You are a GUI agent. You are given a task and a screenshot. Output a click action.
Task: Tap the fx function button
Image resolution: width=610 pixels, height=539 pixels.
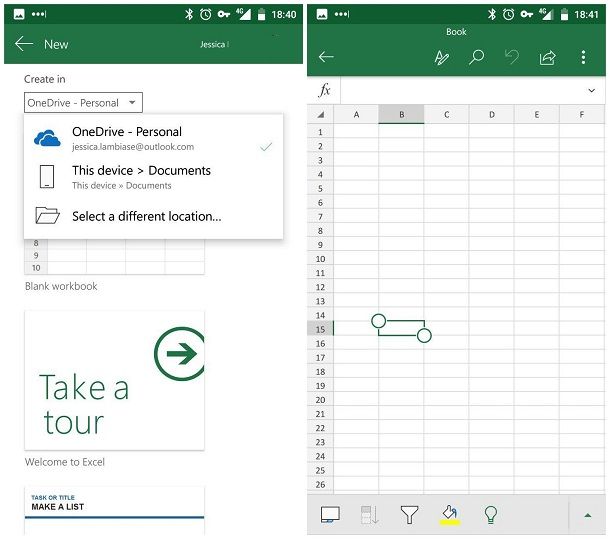(x=324, y=90)
